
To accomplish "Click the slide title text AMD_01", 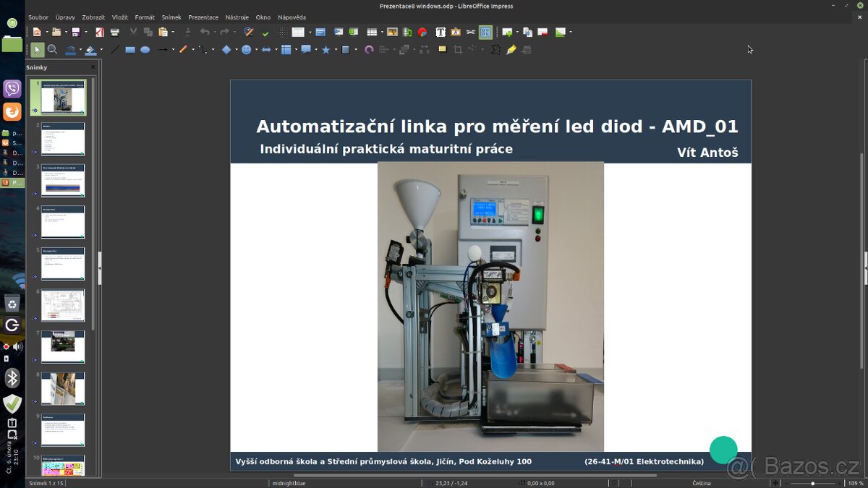I will coord(700,127).
